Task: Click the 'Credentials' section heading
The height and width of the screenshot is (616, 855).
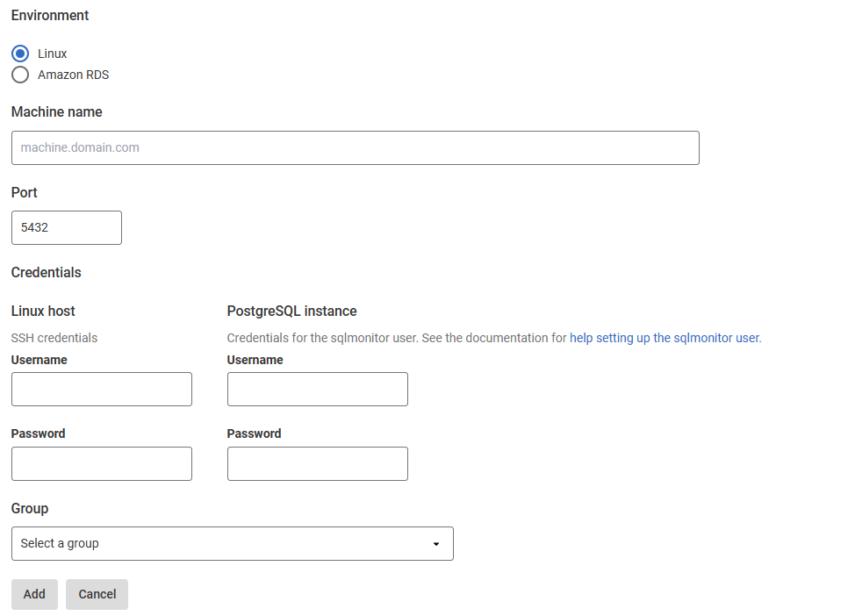Action: pyautogui.click(x=46, y=273)
